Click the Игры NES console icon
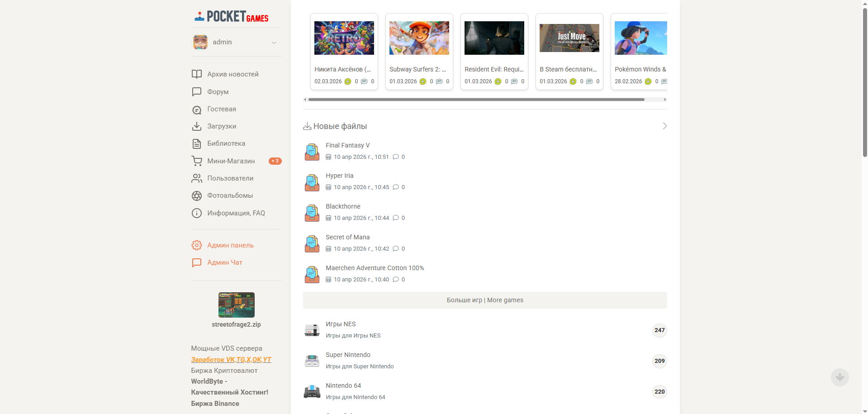 coord(312,330)
